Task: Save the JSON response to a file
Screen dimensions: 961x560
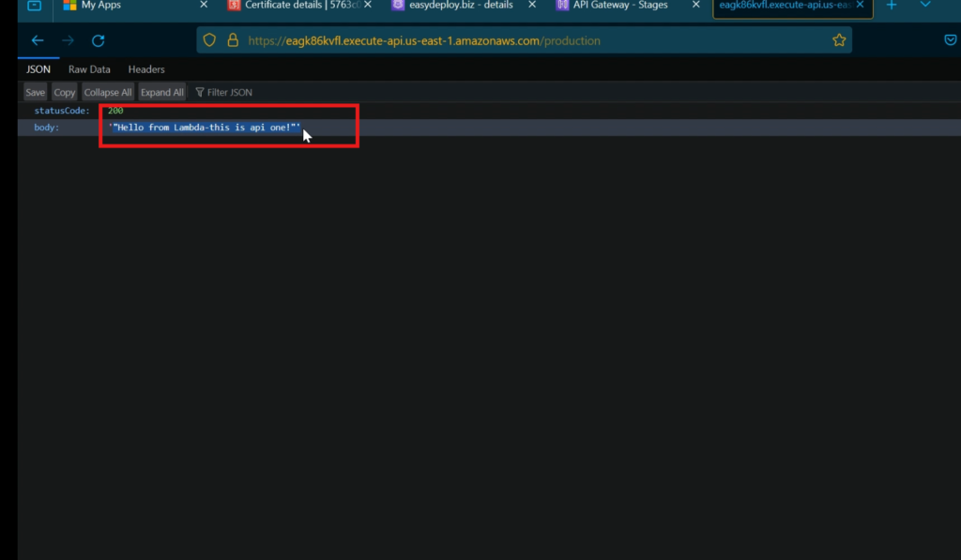Action: pyautogui.click(x=35, y=91)
